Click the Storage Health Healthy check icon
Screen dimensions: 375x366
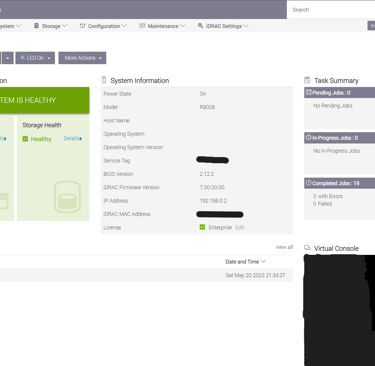click(x=25, y=139)
